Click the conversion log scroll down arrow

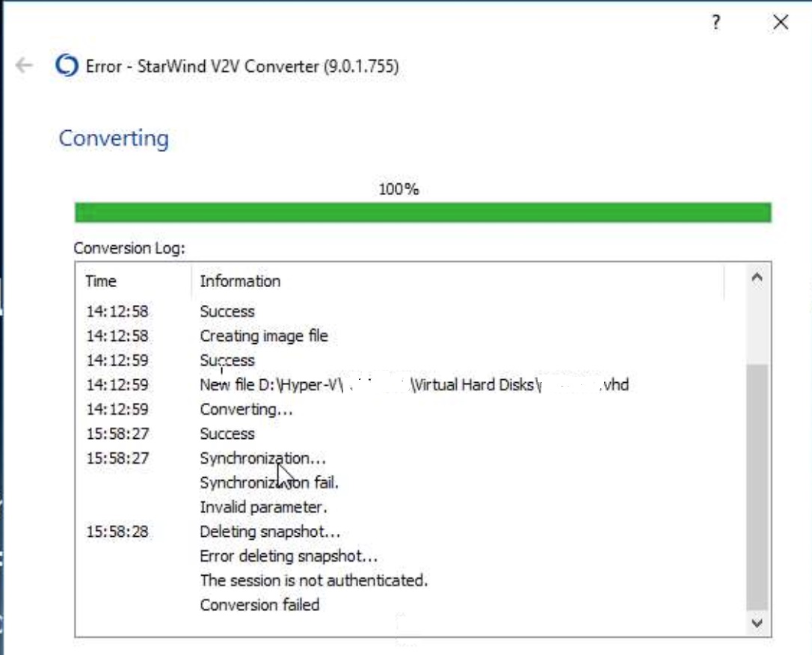pyautogui.click(x=757, y=623)
